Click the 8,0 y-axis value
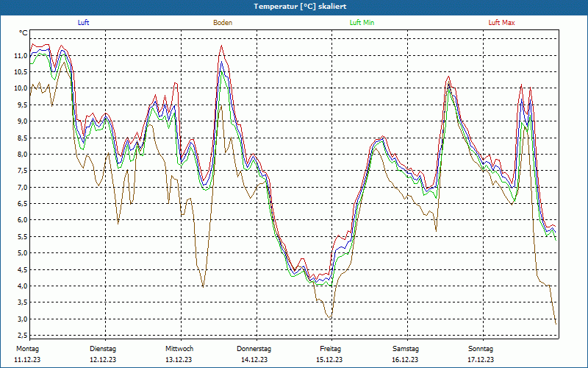Viewport: 588px width, 368px height. click(22, 155)
